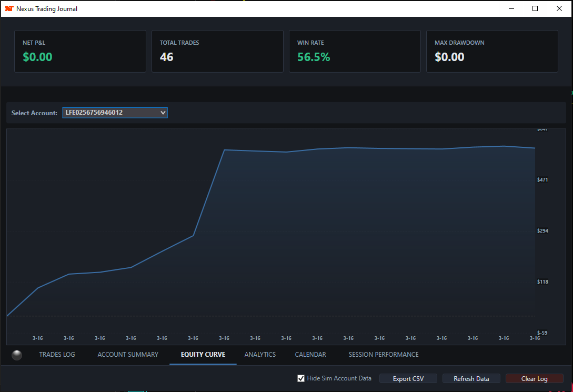Select the Equity Curve tab

(x=203, y=354)
